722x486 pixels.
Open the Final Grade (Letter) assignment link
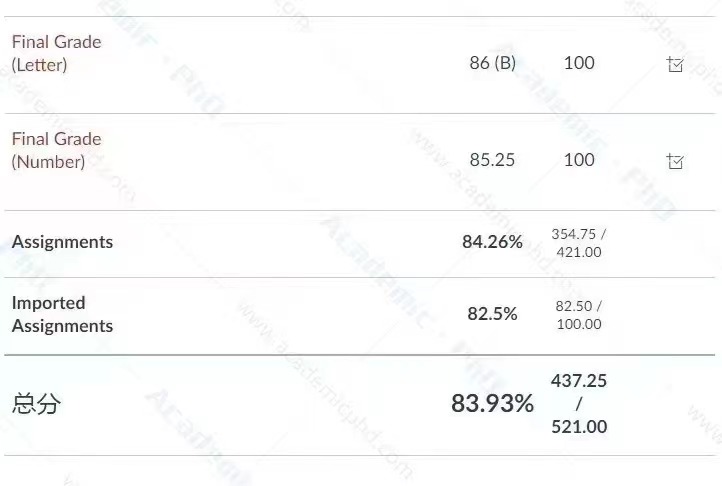coord(56,53)
